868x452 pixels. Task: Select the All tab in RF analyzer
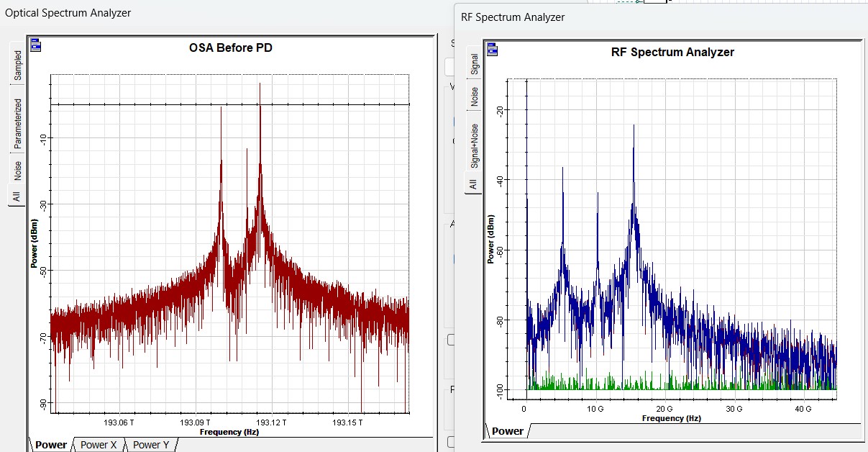pyautogui.click(x=474, y=184)
